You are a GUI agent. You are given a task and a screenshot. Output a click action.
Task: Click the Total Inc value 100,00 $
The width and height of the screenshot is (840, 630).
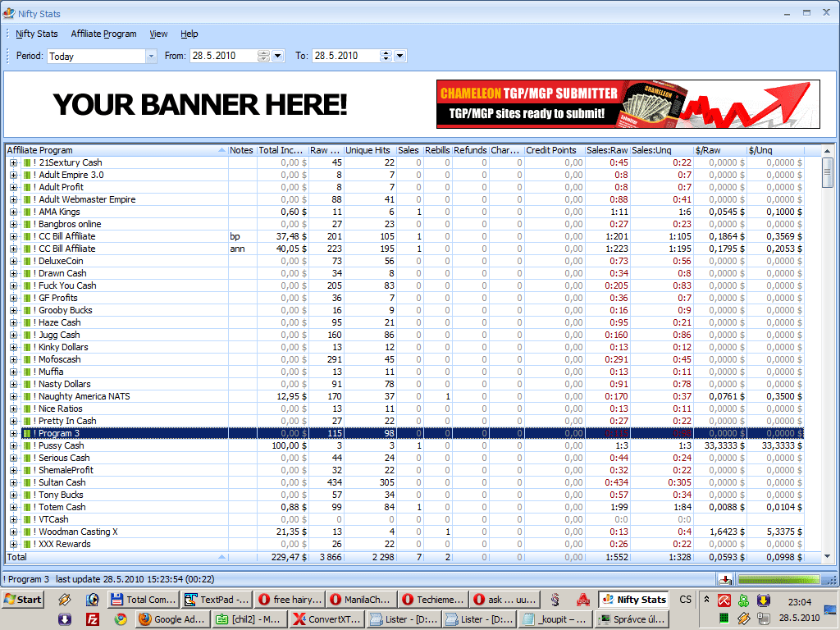(x=290, y=445)
